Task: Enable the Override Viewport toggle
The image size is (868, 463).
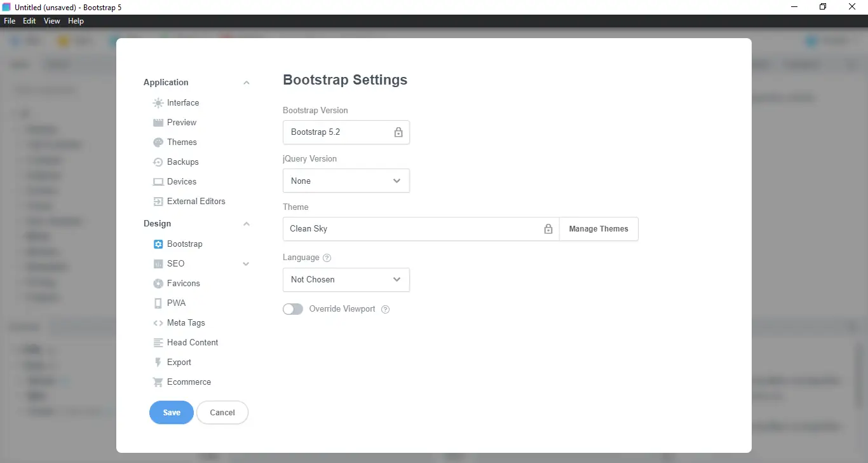Action: [x=293, y=308]
